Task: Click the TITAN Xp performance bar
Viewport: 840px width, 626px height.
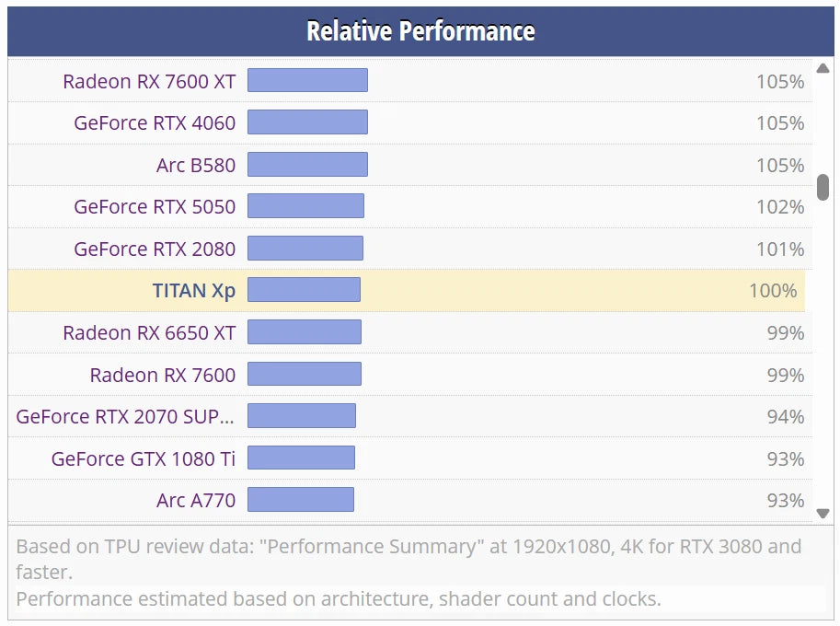Action: click(304, 290)
